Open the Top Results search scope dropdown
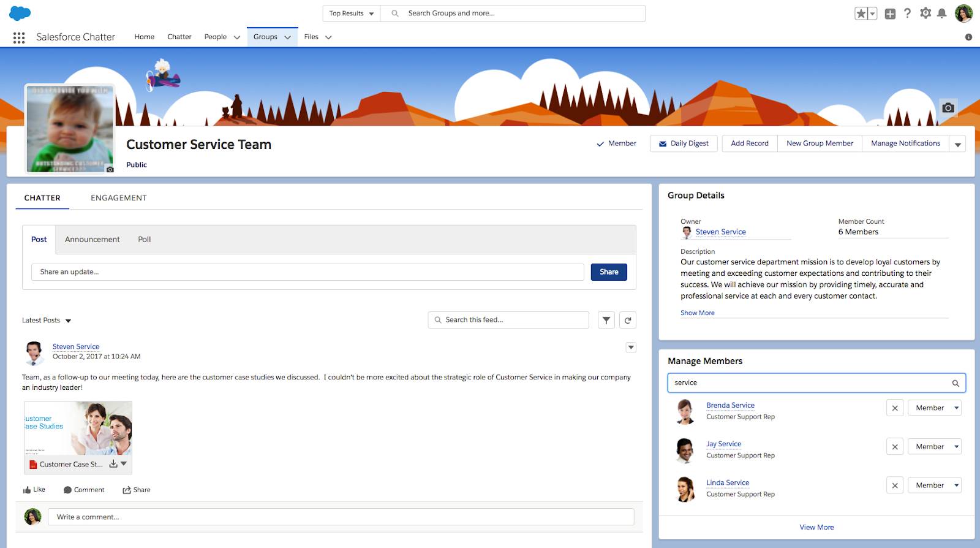Image resolution: width=980 pixels, height=548 pixels. pyautogui.click(x=352, y=13)
